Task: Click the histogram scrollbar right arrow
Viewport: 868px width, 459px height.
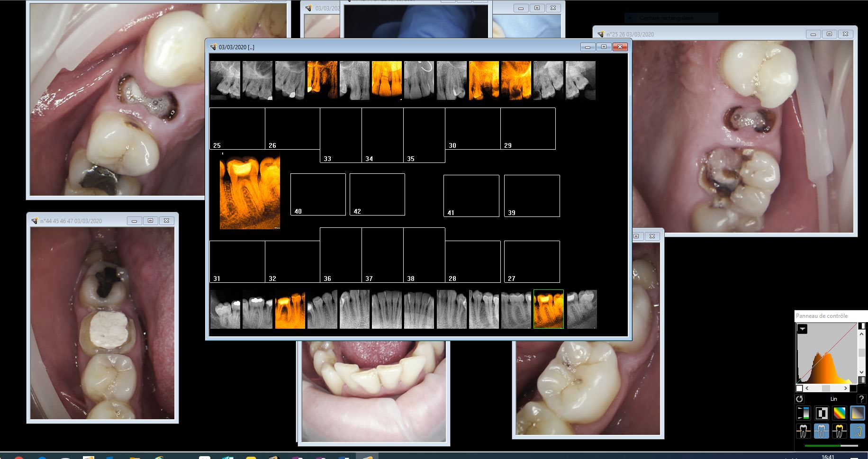Action: (846, 388)
